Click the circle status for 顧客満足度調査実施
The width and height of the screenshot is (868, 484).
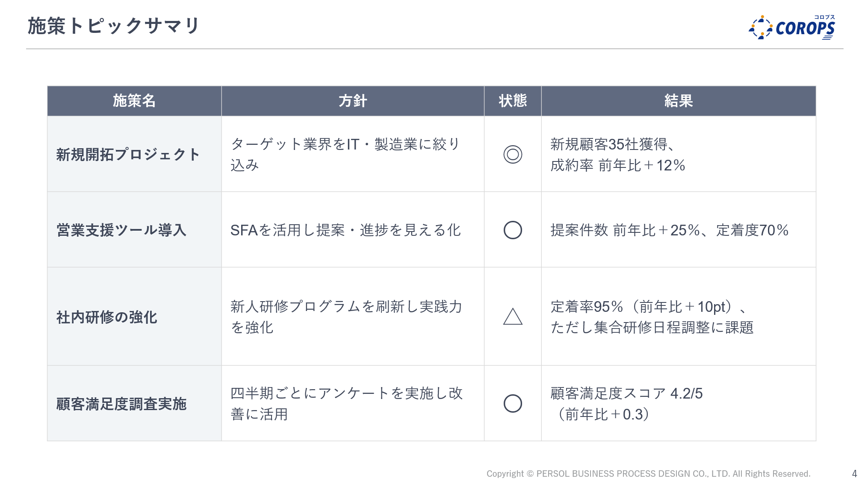point(513,403)
